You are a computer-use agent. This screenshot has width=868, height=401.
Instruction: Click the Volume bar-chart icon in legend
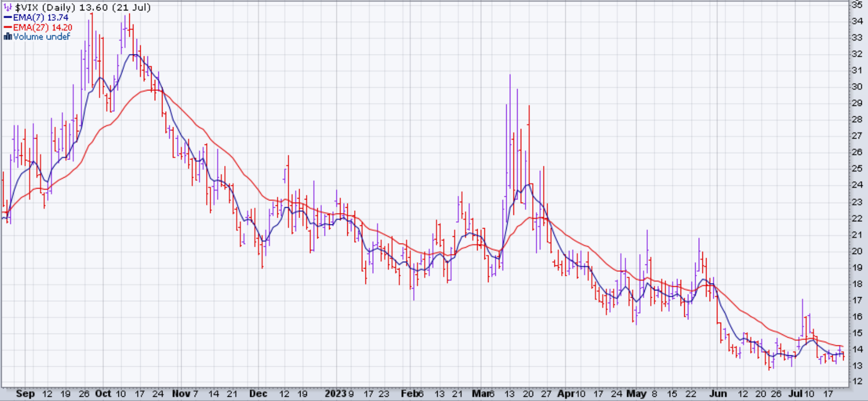[7, 37]
